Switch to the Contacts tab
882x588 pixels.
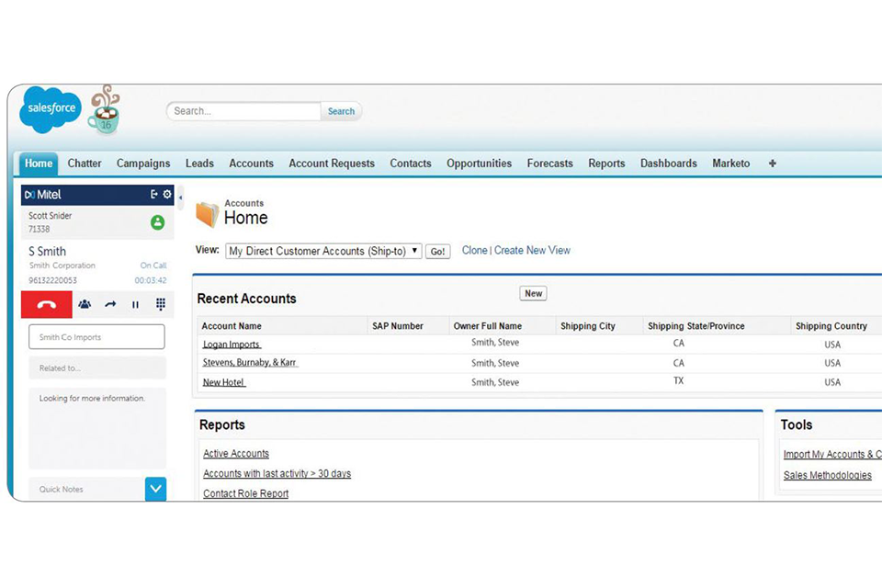[411, 164]
